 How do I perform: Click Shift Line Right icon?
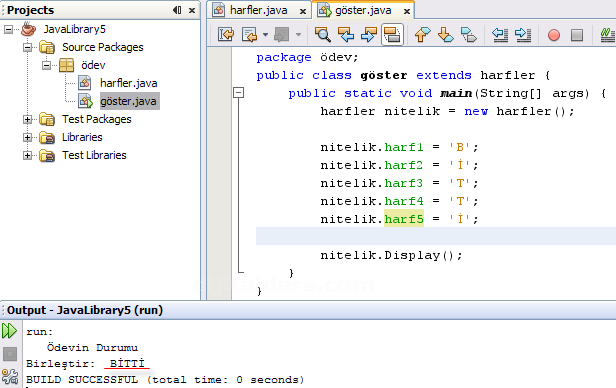[x=523, y=35]
